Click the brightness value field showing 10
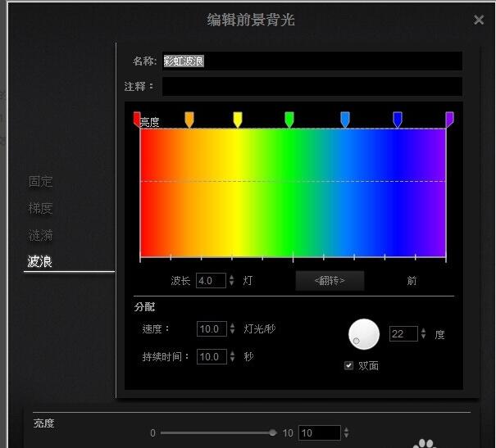This screenshot has height=448, width=496. (320, 432)
